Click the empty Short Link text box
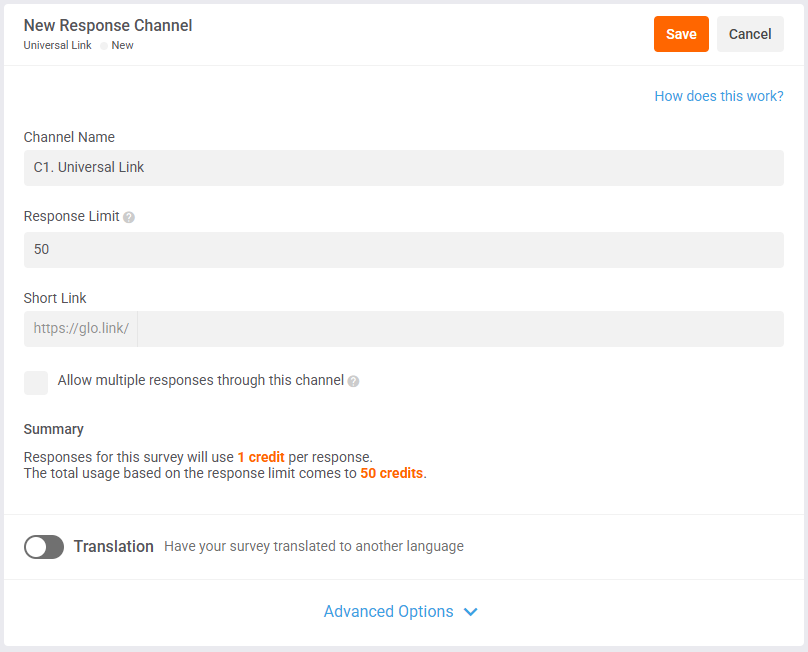Image resolution: width=808 pixels, height=652 pixels. point(460,329)
